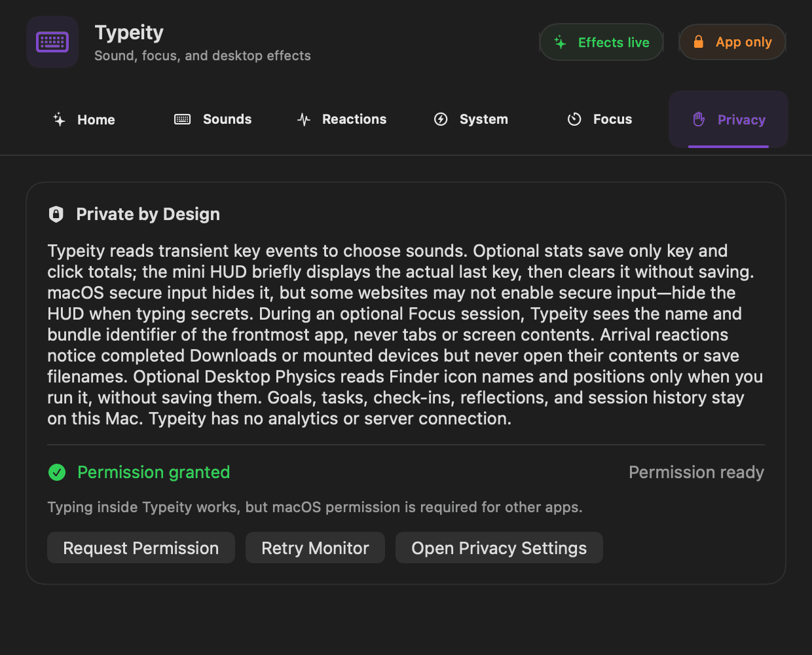Switch to the Sounds tab
Image resolution: width=812 pixels, height=655 pixels.
[213, 119]
